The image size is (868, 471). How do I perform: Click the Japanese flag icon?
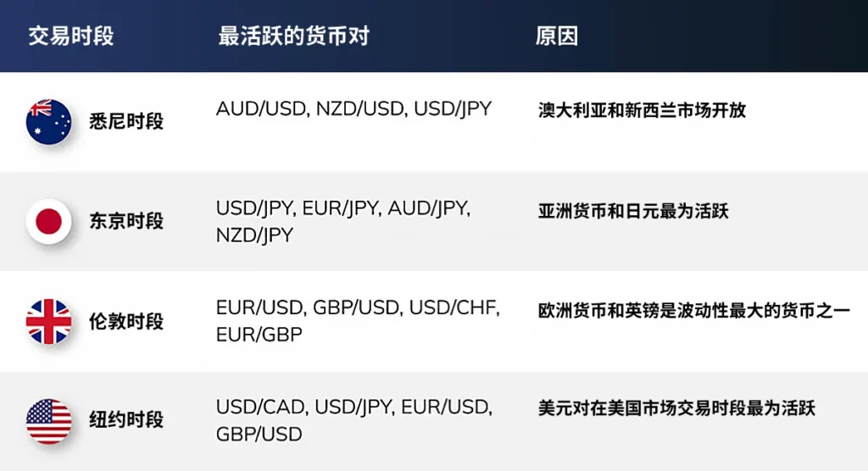coord(48,221)
